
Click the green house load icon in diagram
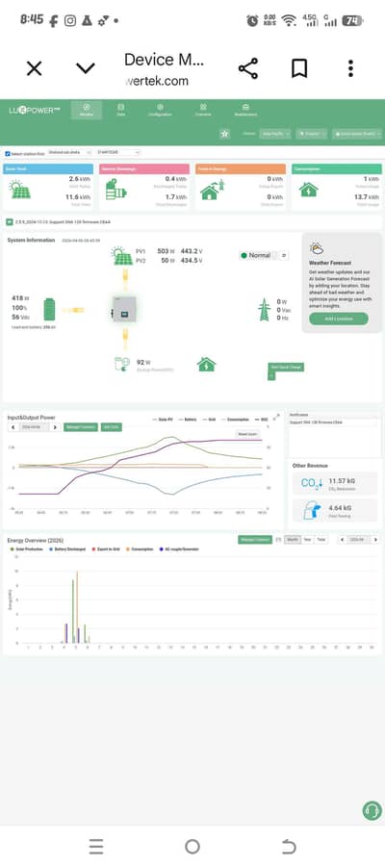(206, 365)
